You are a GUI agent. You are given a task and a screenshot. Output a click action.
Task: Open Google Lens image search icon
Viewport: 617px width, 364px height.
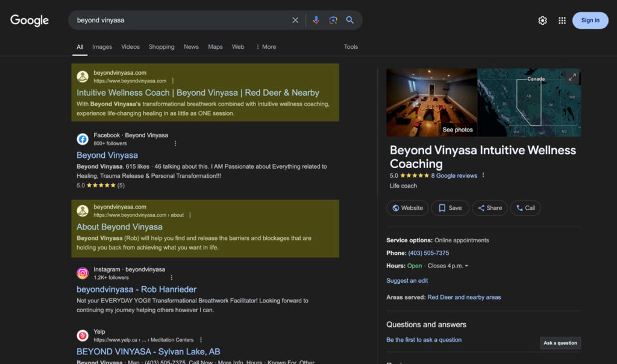333,20
